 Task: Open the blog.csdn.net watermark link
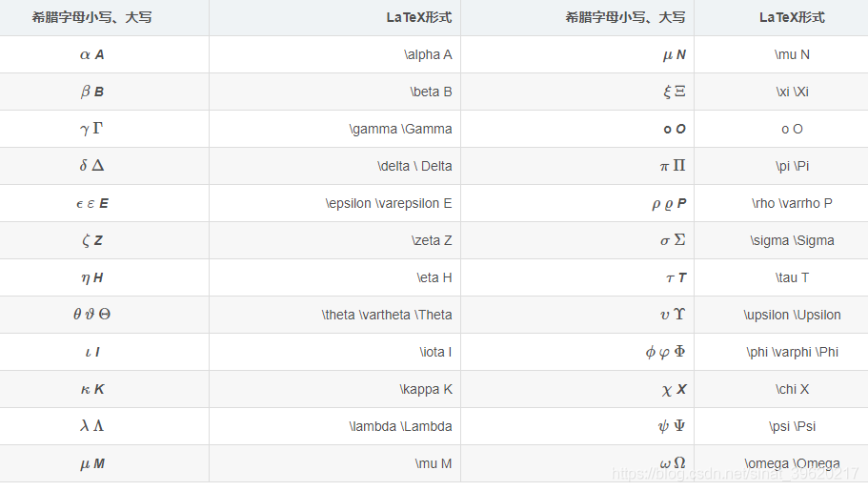(x=735, y=473)
